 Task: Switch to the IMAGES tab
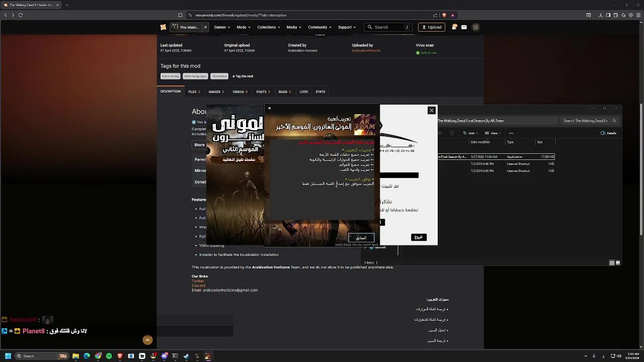[x=216, y=92]
